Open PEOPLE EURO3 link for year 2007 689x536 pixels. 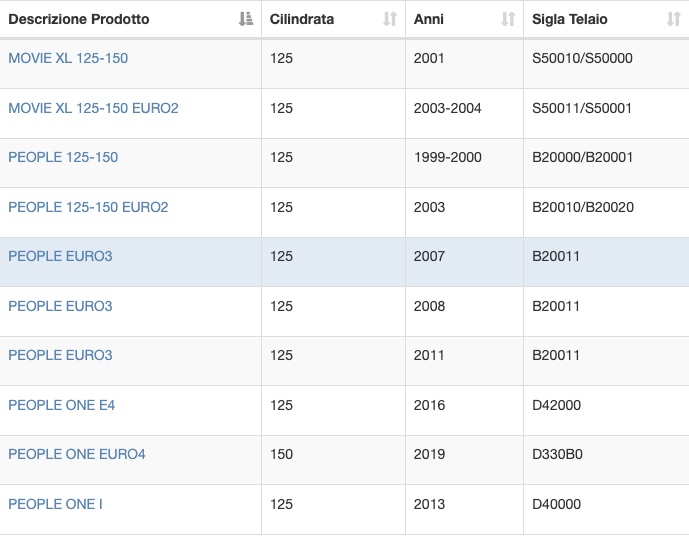point(60,256)
